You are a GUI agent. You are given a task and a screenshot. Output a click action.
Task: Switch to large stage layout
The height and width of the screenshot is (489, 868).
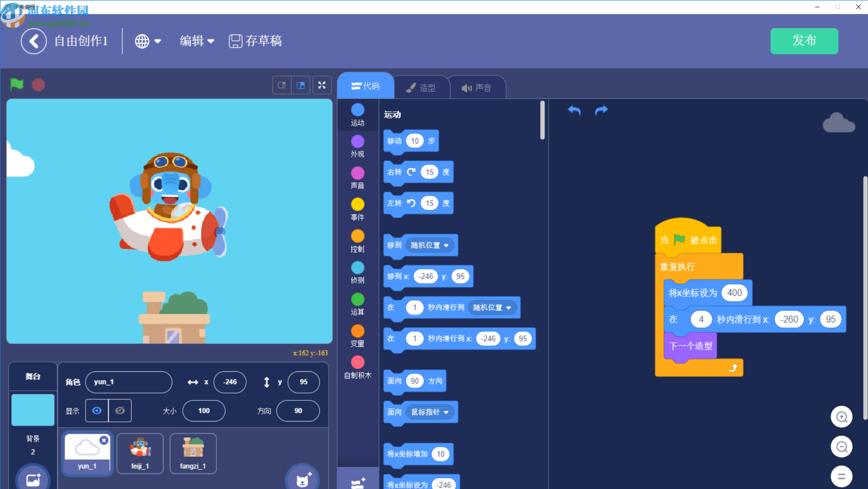301,85
